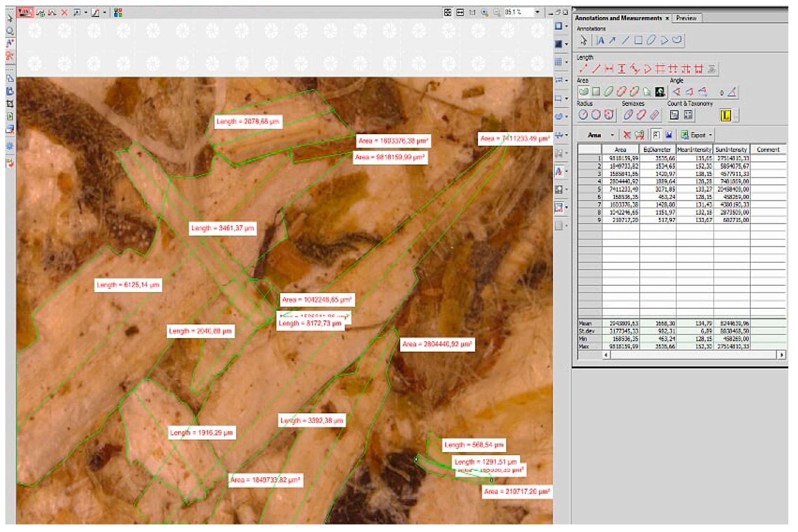Select the first Angle measurement icon
Image resolution: width=798 pixels, height=532 pixels.
tap(677, 92)
